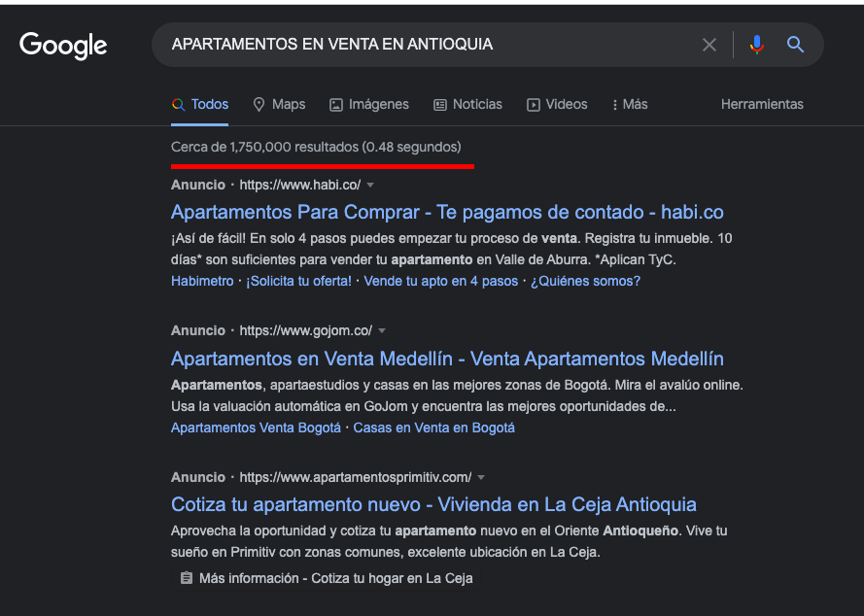This screenshot has height=616, width=864.
Task: Open 'Apartamentos Venta Bogotá' sitelink
Action: point(256,428)
